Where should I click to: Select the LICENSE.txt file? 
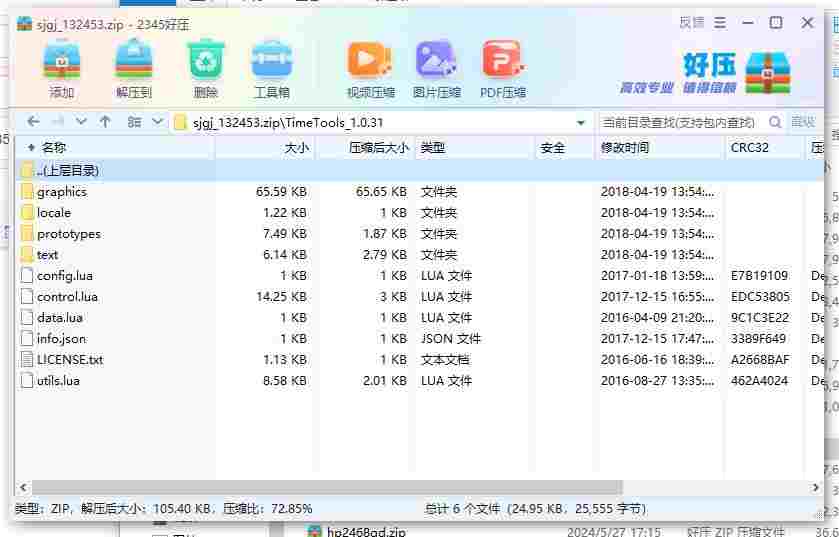pos(420,359)
